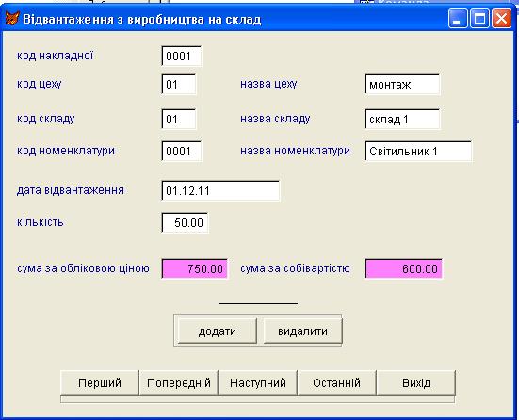Jump to last record with 'Останній'
This screenshot has width=519, height=420.
pyautogui.click(x=336, y=383)
